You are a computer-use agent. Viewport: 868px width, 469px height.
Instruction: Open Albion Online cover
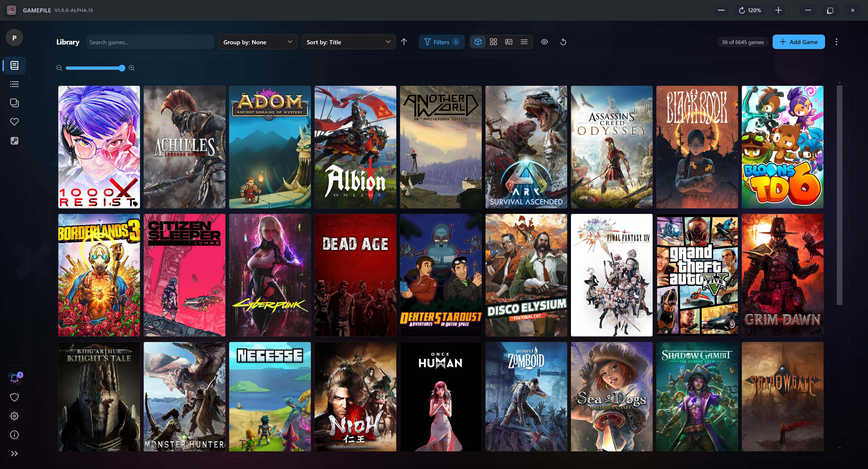coord(356,147)
